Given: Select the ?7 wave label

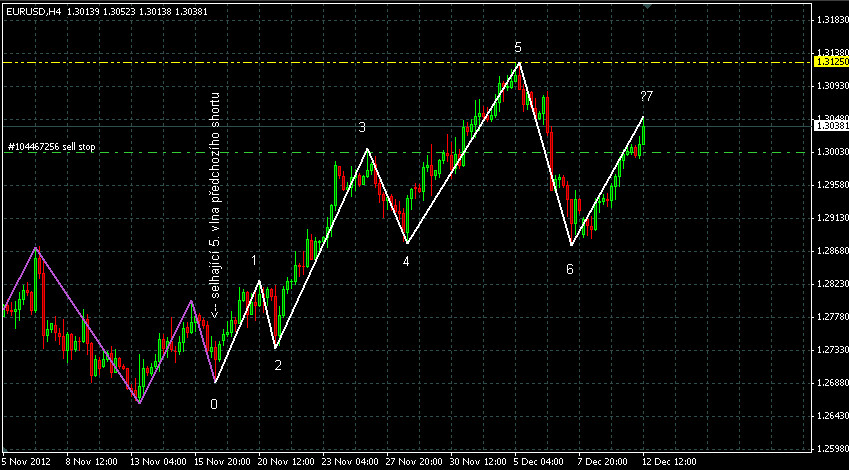Looking at the screenshot, I should point(646,96).
